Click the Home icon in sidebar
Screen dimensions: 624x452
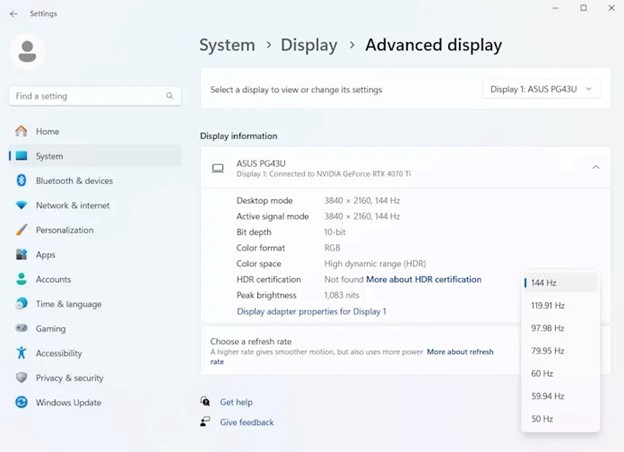(21, 132)
